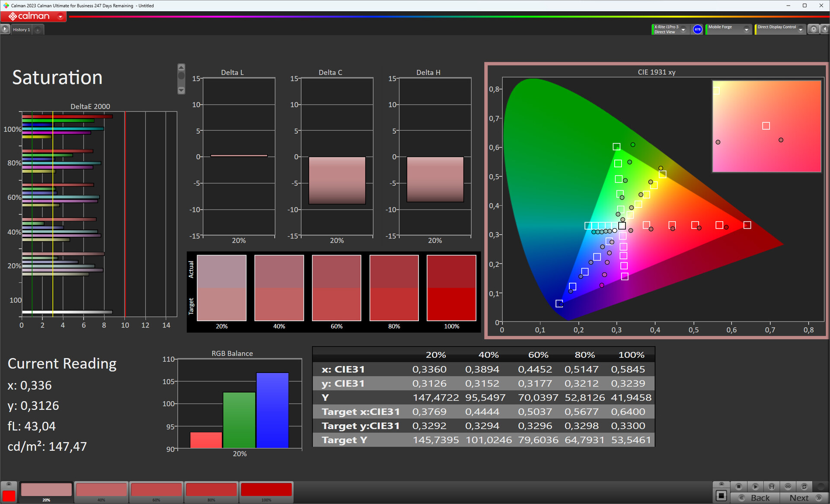The width and height of the screenshot is (830, 504).
Task: Toggle the continuous read infinity icon
Action: point(788,486)
